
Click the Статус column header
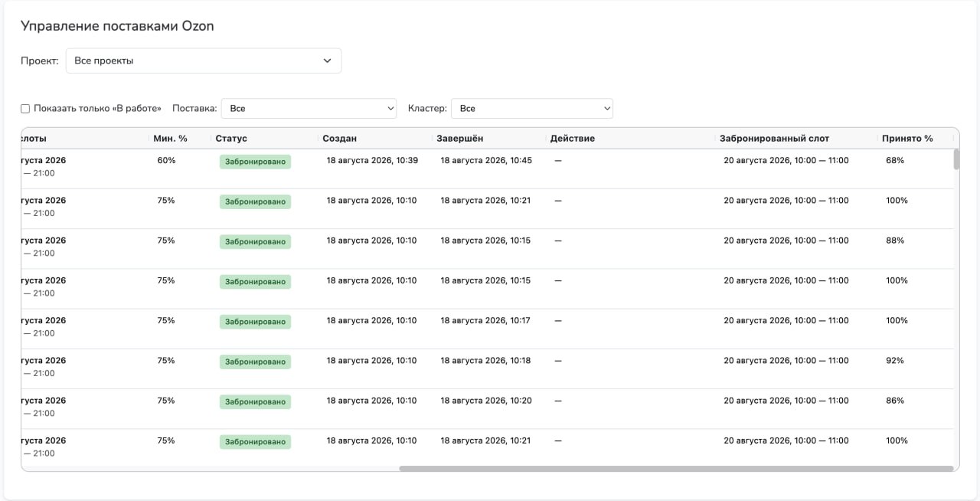[231, 139]
